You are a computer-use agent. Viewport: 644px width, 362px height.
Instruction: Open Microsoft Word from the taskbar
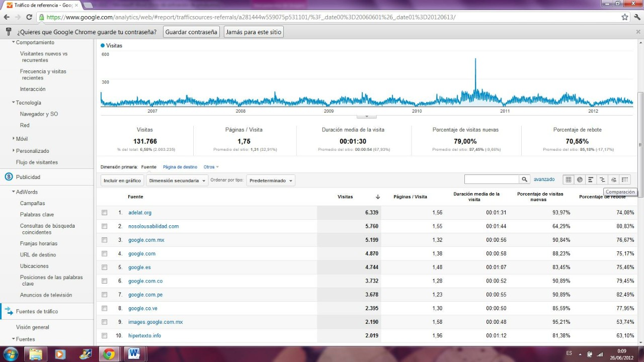click(x=134, y=354)
